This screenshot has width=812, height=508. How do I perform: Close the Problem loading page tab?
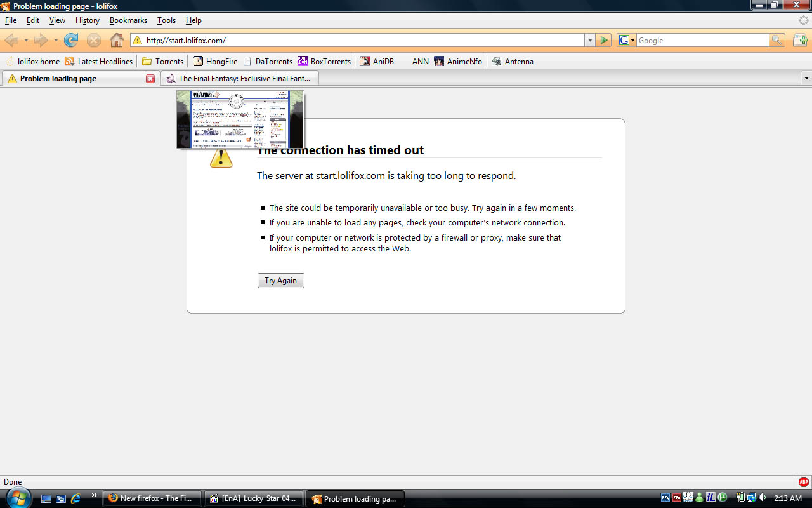click(x=150, y=79)
